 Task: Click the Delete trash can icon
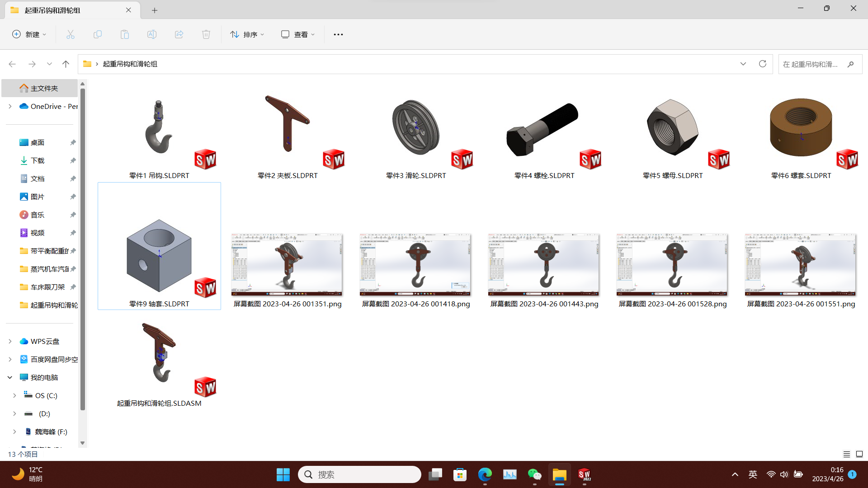pos(206,34)
